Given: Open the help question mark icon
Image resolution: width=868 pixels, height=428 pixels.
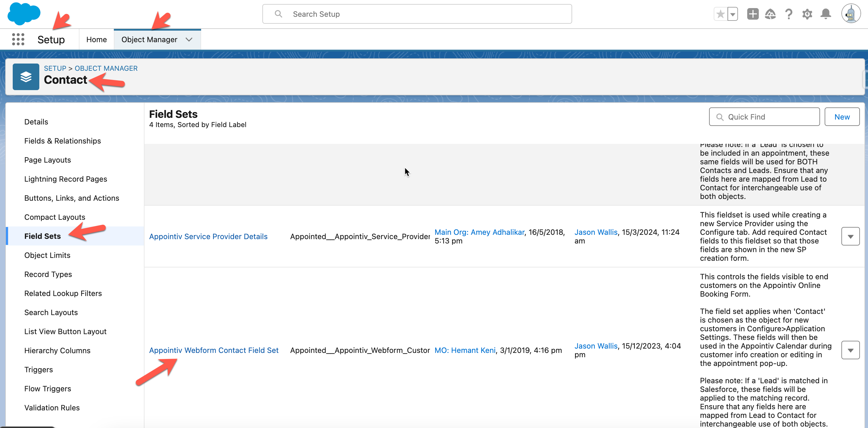Looking at the screenshot, I should coord(789,14).
